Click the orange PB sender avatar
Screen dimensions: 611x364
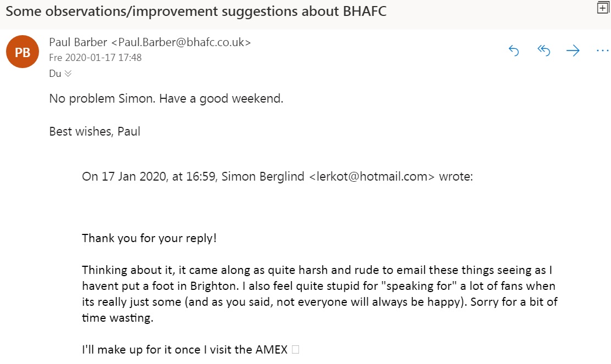(x=23, y=52)
